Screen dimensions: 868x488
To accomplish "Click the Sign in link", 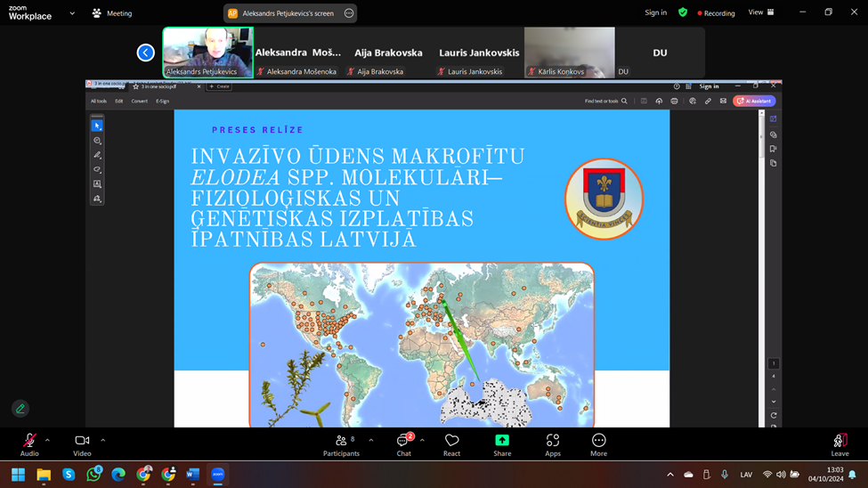I will coord(655,12).
